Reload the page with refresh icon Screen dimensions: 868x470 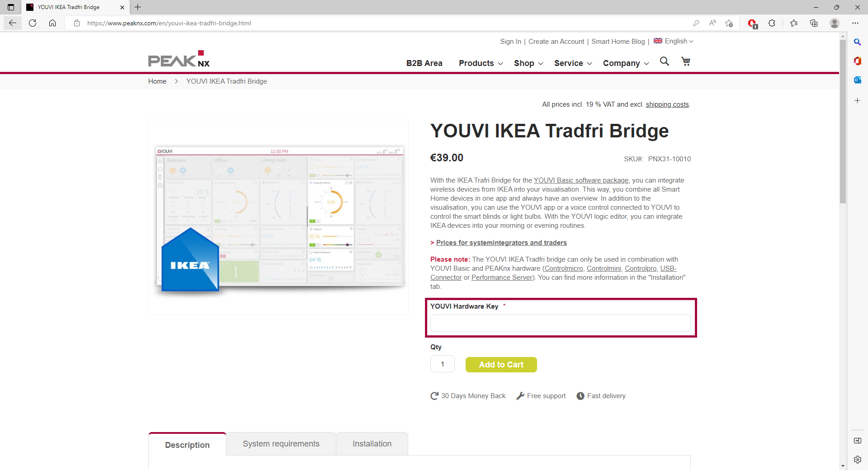[x=33, y=23]
